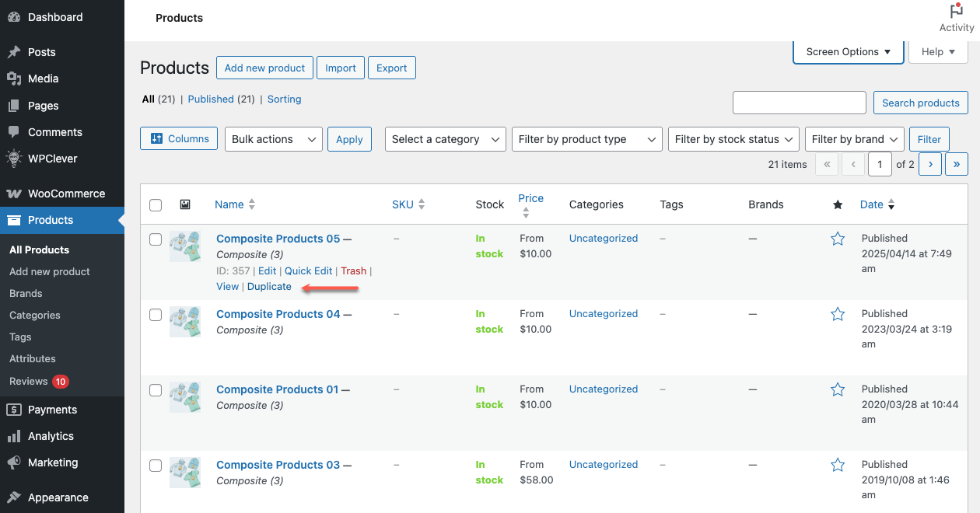Feature Composite Products 01 with star
The height and width of the screenshot is (513, 980).
click(x=838, y=389)
